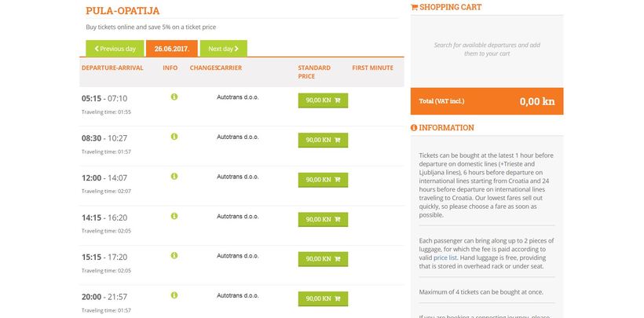Click the shopping cart header icon
Image resolution: width=644 pixels, height=318 pixels.
(x=415, y=7)
